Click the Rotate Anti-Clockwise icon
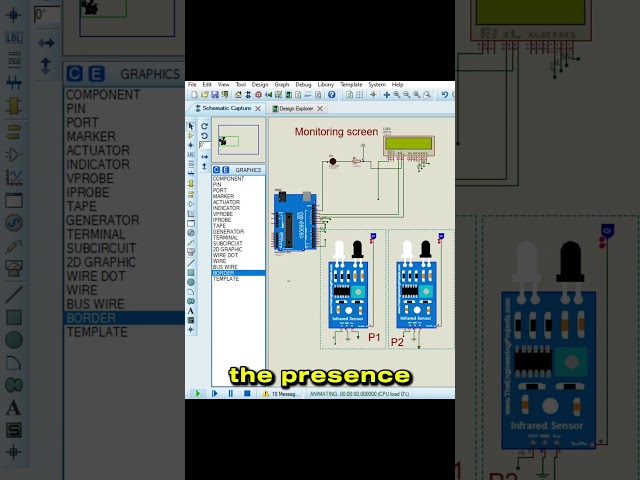Image resolution: width=640 pixels, height=480 pixels. 204,136
